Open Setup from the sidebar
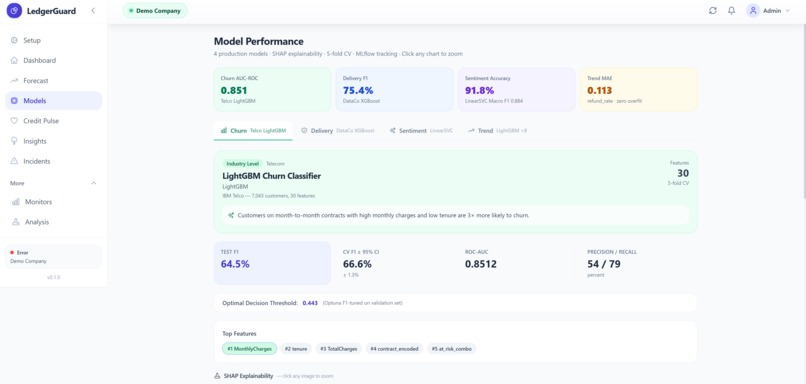 point(53,40)
